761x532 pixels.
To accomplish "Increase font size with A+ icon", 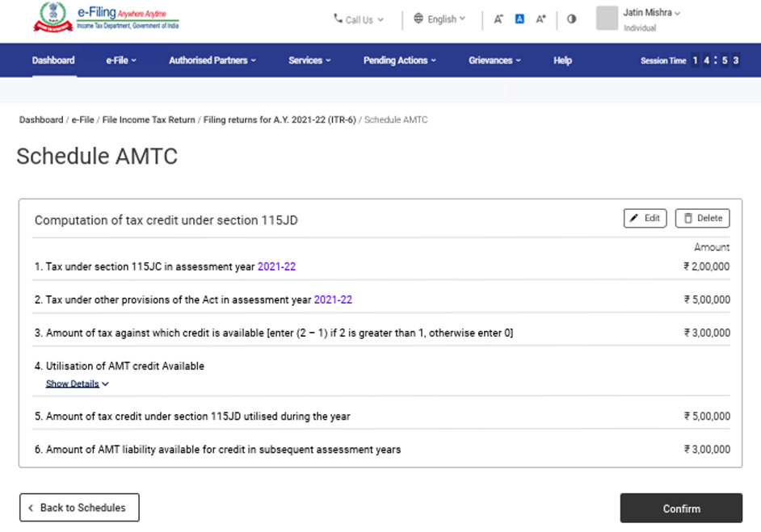I will pyautogui.click(x=541, y=19).
